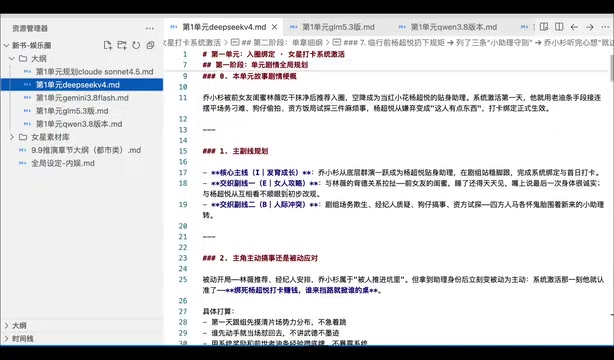Open 第1单元qwen3.8版本.md in file tree
Image resolution: width=614 pixels, height=360 pixels.
tap(79, 124)
